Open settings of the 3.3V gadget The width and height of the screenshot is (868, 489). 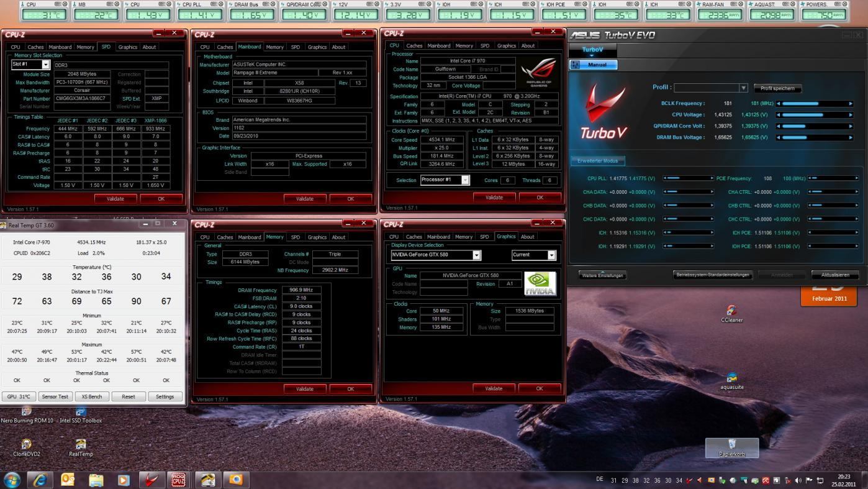(x=423, y=4)
